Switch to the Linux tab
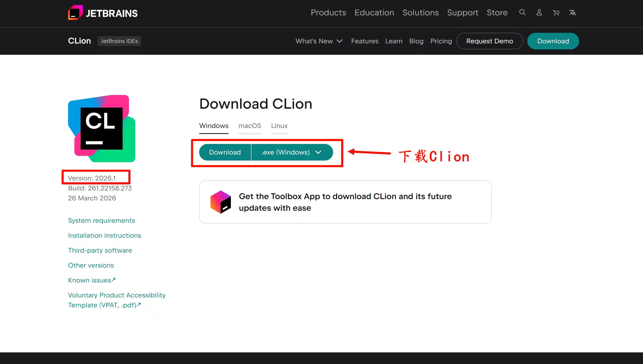Screen dimensions: 643x364 [x=279, y=126]
